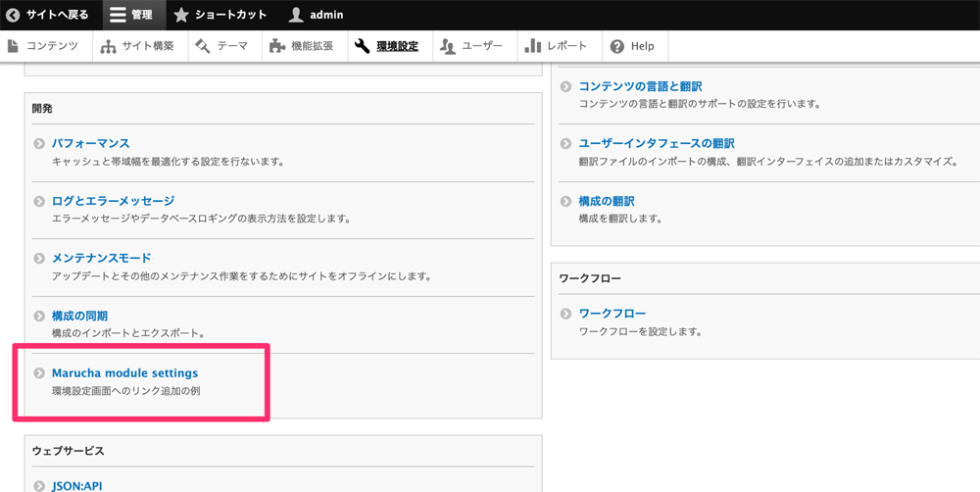Click the hierarchy icon beside サイト構築

point(108,46)
